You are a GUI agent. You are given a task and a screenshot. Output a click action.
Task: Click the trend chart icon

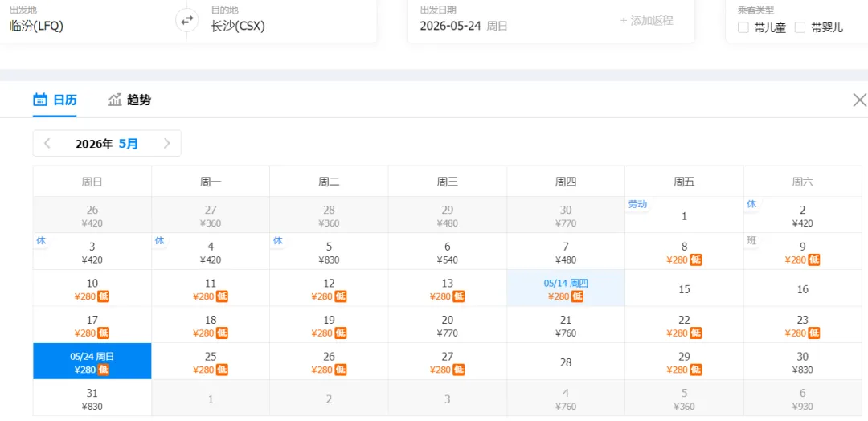115,100
